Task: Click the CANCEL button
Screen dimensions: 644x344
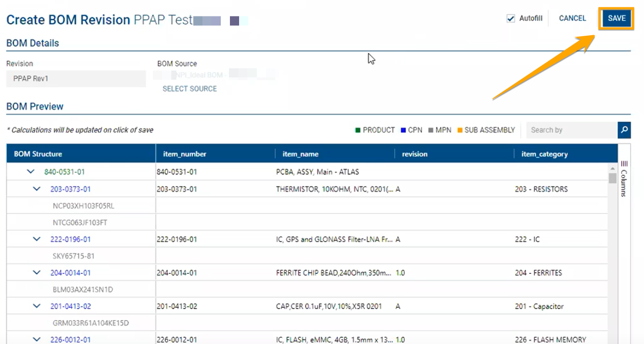Action: 572,18
